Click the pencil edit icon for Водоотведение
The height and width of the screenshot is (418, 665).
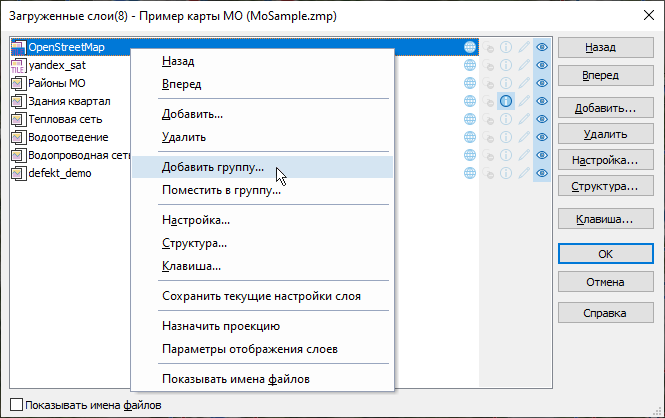pos(524,137)
